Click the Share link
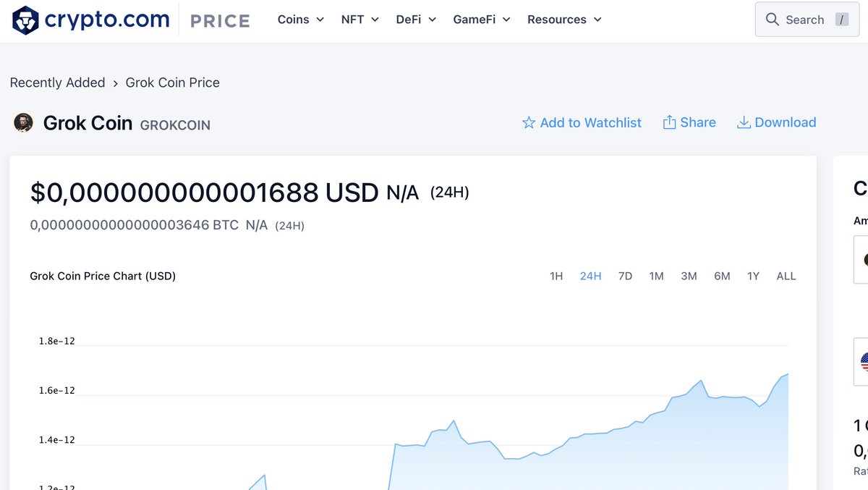Viewport: 868px width, 490px height. point(689,122)
